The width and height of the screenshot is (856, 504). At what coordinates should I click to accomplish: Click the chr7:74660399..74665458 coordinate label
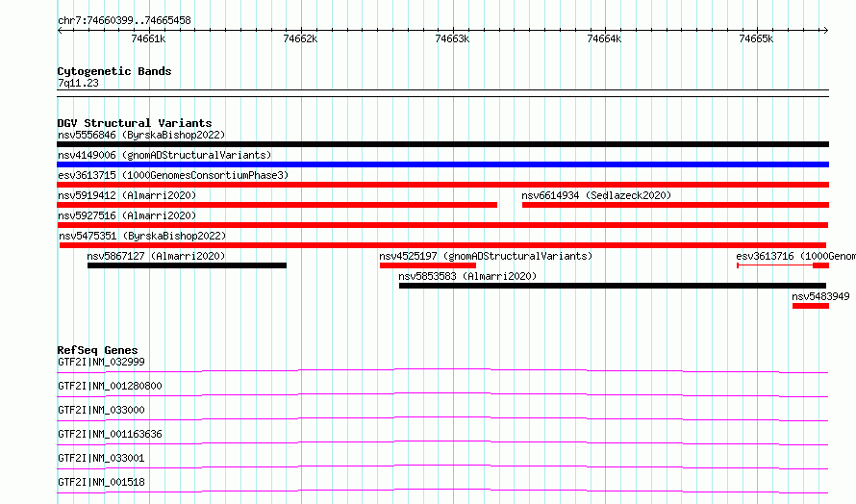[x=124, y=20]
